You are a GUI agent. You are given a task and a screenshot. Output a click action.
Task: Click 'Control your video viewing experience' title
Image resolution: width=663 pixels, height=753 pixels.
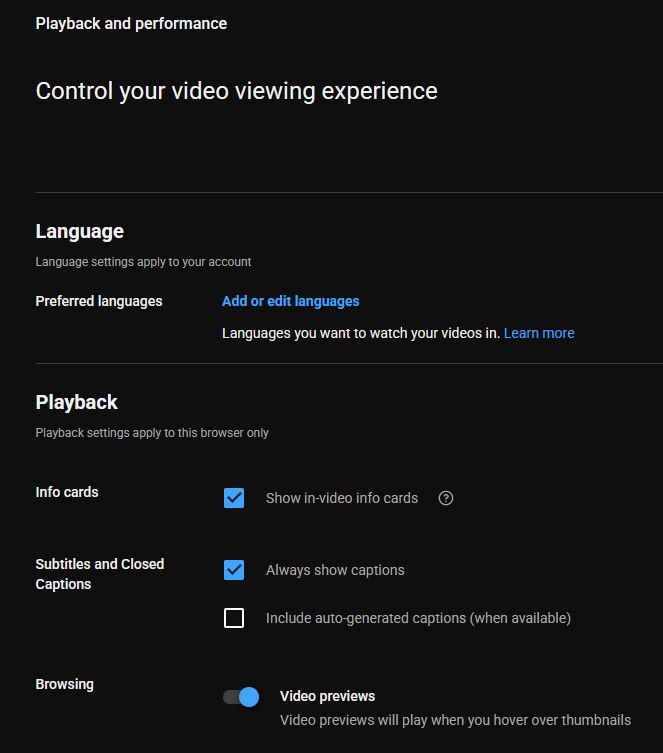[237, 91]
